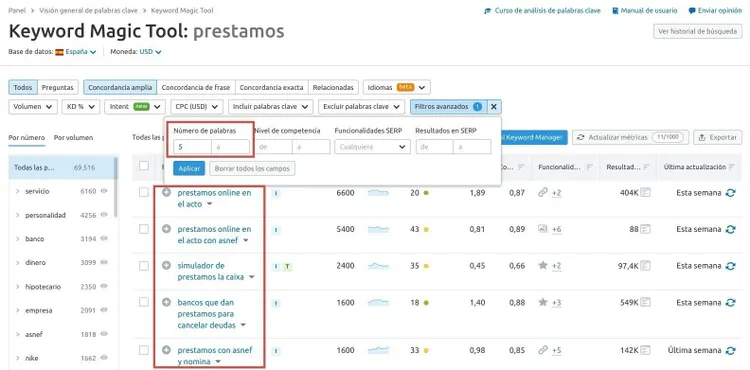Open Excluir palabras clave dropdown
The height and width of the screenshot is (370, 750).
tap(362, 107)
